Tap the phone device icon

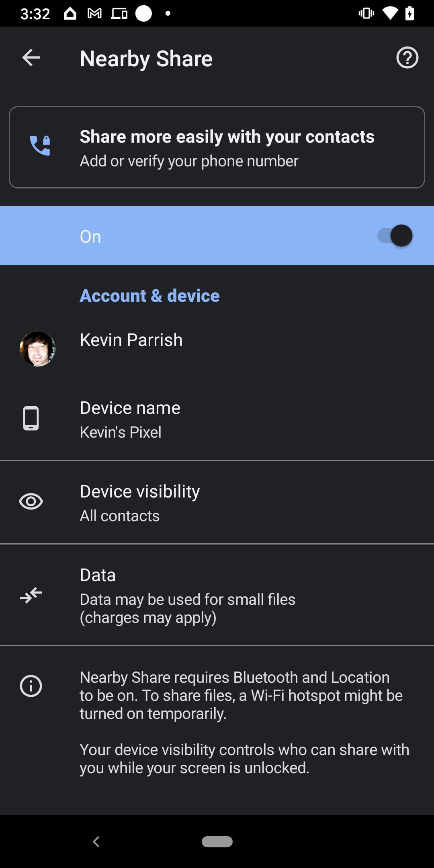tap(31, 418)
